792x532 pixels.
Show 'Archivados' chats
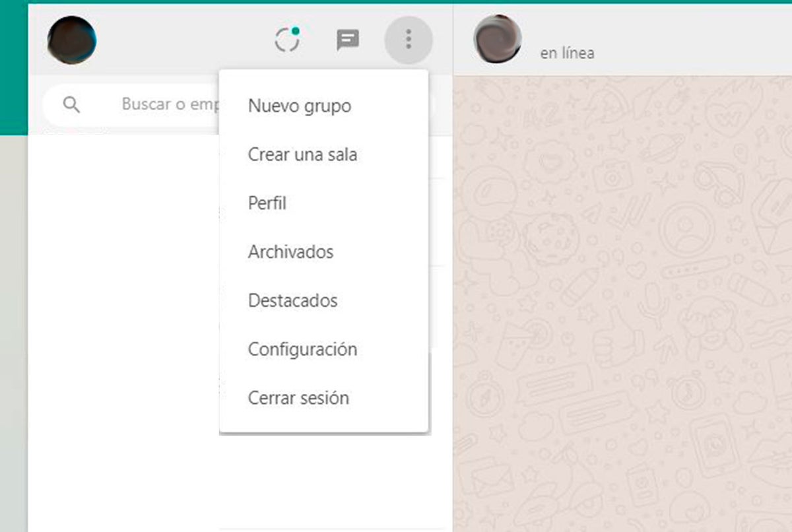290,252
